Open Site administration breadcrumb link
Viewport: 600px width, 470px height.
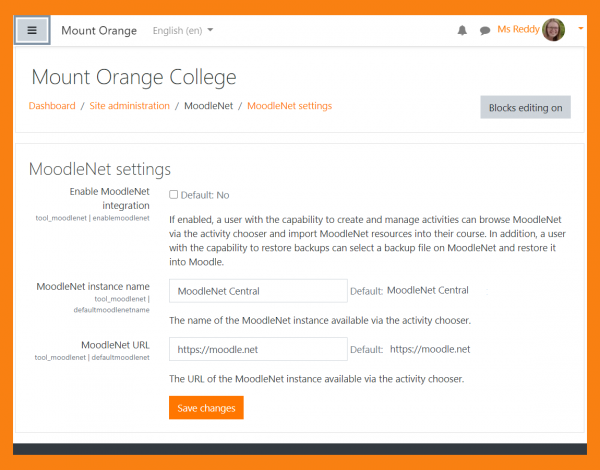coord(128,106)
